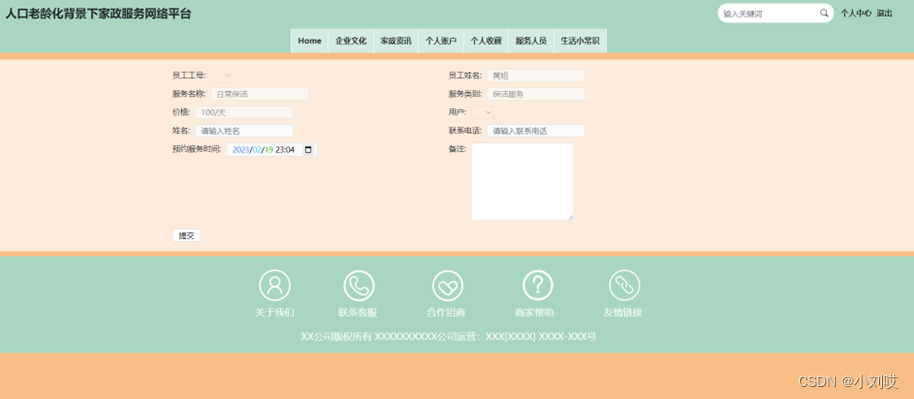914x399 pixels.
Task: Open the 企业文化 menu item
Action: 351,41
